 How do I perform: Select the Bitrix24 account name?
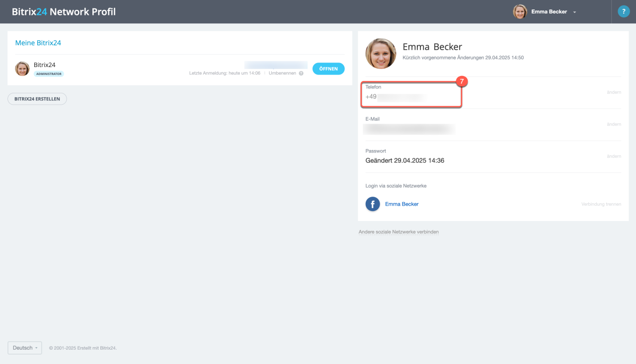pyautogui.click(x=44, y=65)
